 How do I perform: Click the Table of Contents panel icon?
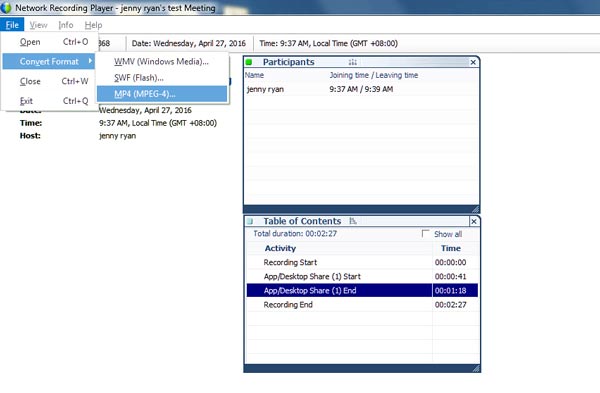250,221
